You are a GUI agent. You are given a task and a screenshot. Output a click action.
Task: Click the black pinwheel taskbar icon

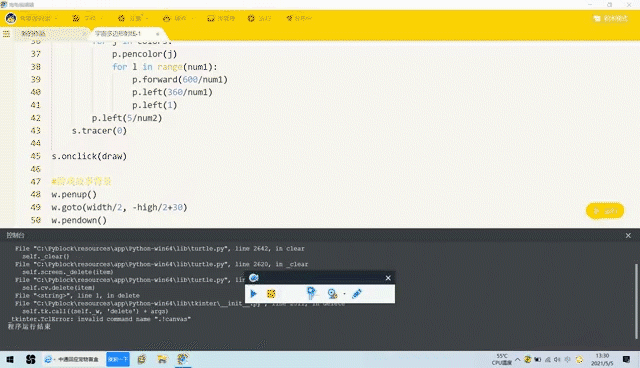tap(31, 359)
